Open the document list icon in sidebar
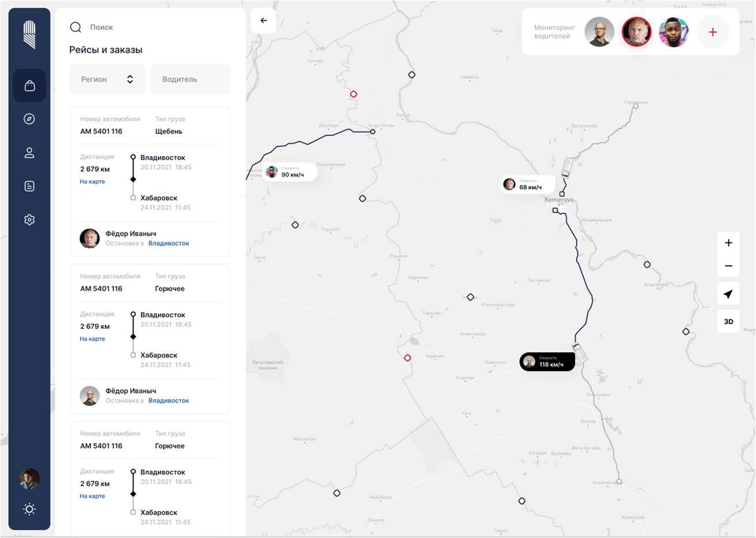This screenshot has height=538, width=756. (x=29, y=186)
